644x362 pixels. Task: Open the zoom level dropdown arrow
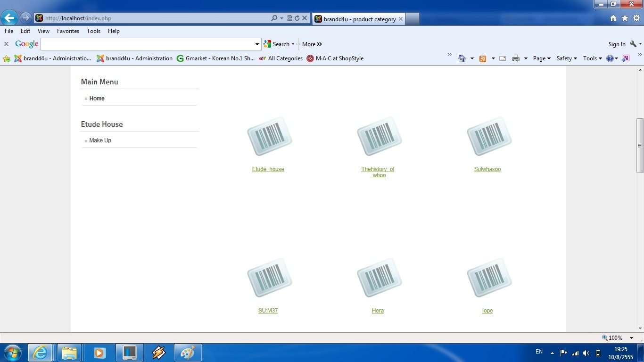pos(631,337)
